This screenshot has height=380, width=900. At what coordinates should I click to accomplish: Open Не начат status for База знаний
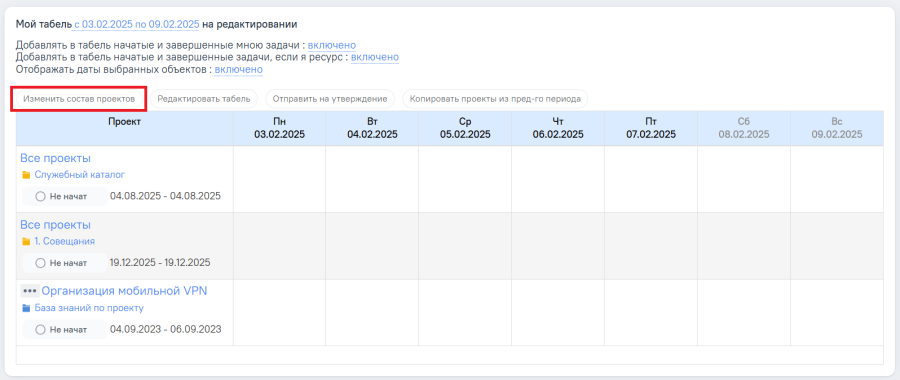click(64, 329)
